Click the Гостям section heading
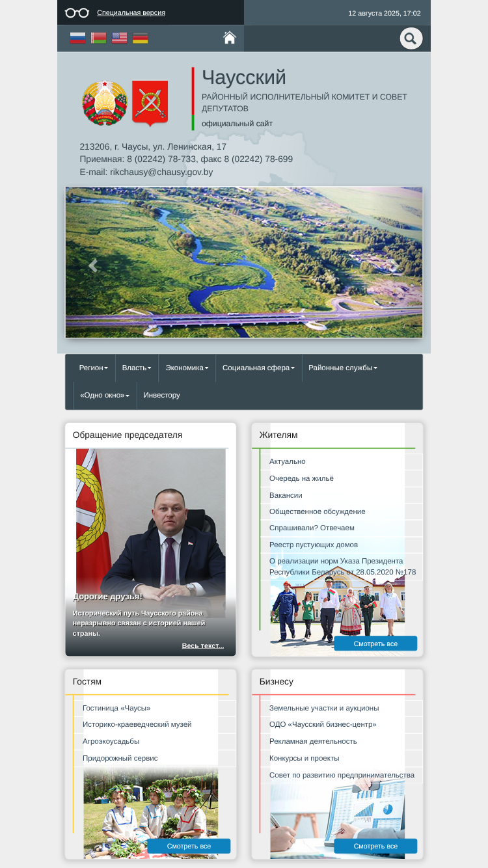488x868 pixels. 87,681
